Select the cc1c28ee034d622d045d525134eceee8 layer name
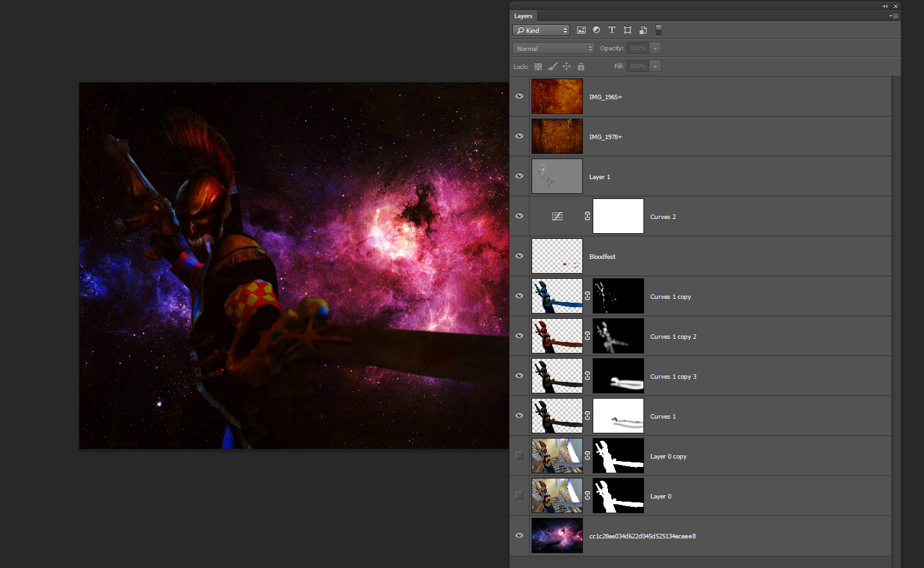924x568 pixels. pos(642,536)
